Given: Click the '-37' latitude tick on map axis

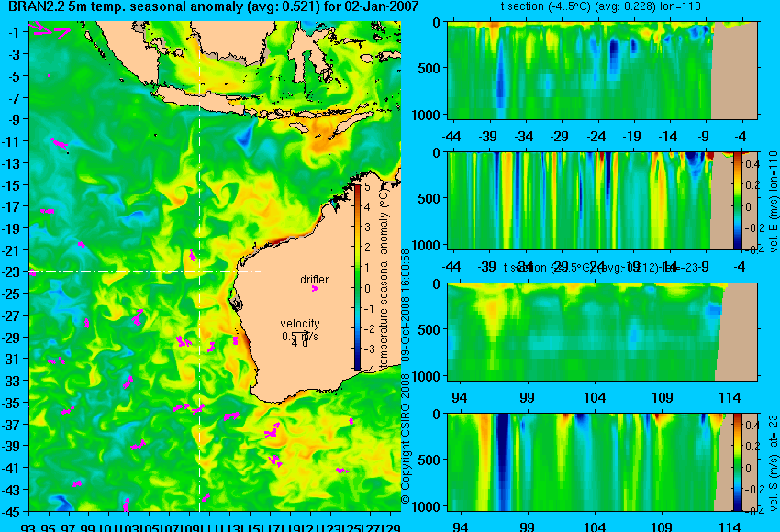Looking at the screenshot, I should 11,424.
